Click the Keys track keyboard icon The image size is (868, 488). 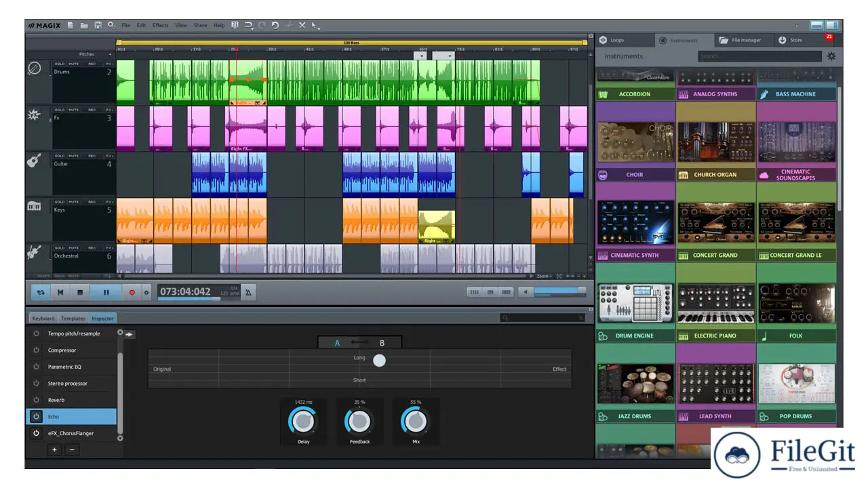click(35, 206)
